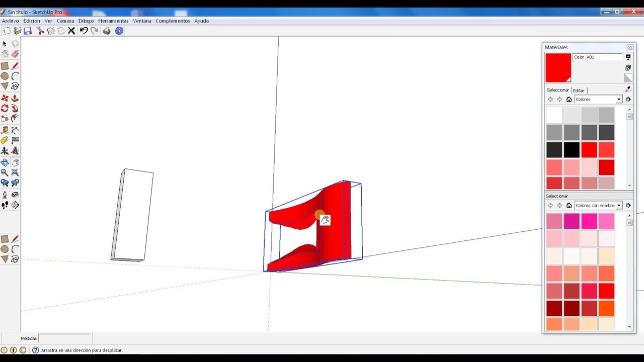The height and width of the screenshot is (362, 644).
Task: Pick the eyedropper Sample Paint tool
Action: coord(628,89)
